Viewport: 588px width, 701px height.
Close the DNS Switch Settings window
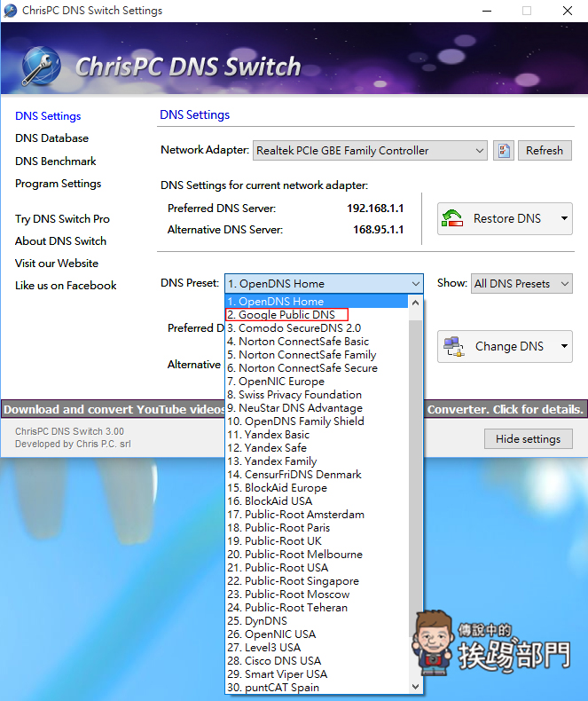568,11
